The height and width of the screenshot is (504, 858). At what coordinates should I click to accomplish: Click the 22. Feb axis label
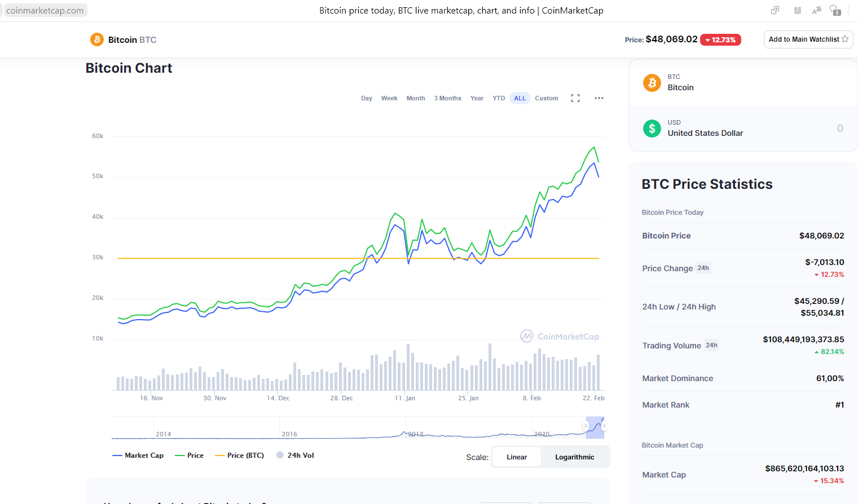(593, 398)
